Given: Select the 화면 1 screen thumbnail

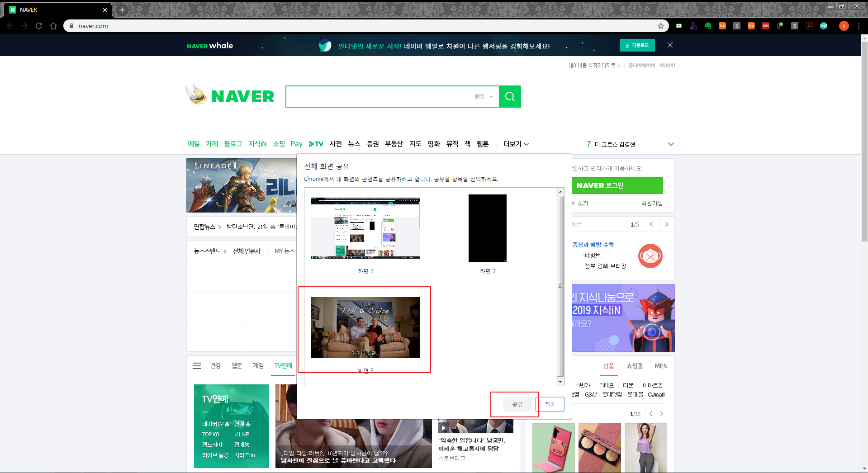Looking at the screenshot, I should click(x=365, y=228).
